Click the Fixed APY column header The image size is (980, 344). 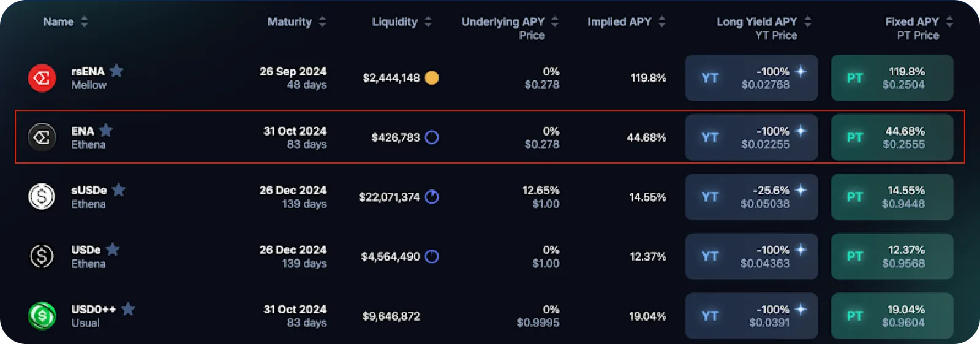[x=912, y=22]
